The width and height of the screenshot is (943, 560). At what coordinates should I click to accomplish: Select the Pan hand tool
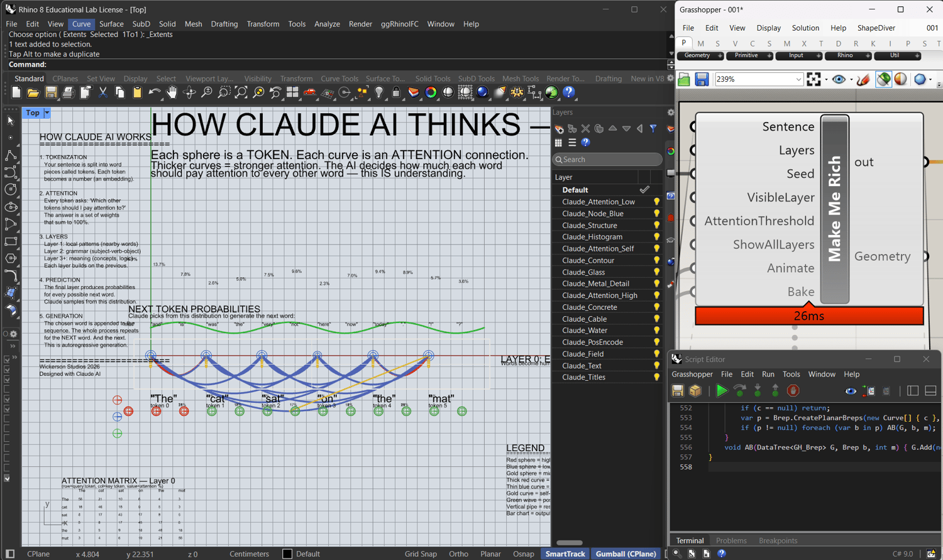click(x=172, y=93)
